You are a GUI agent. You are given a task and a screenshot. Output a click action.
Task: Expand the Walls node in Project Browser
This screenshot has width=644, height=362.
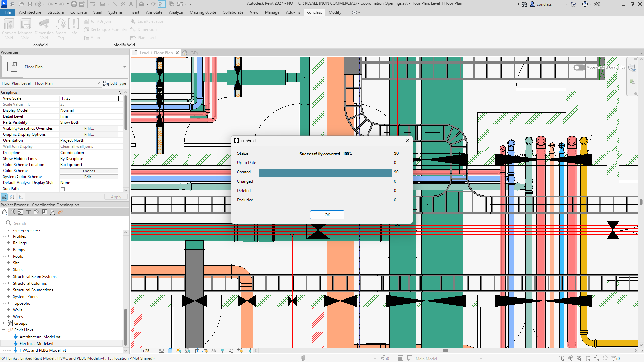[x=9, y=310]
